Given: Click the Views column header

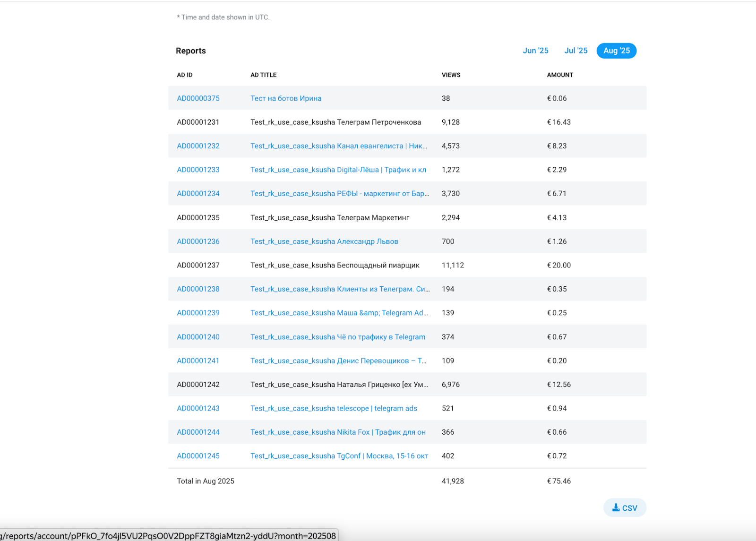Looking at the screenshot, I should (451, 75).
